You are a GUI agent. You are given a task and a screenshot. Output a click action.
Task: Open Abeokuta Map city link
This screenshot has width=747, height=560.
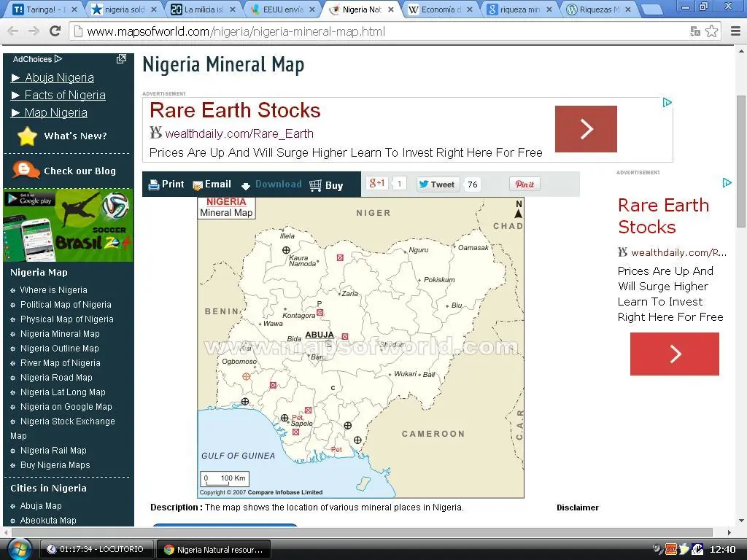pos(48,521)
